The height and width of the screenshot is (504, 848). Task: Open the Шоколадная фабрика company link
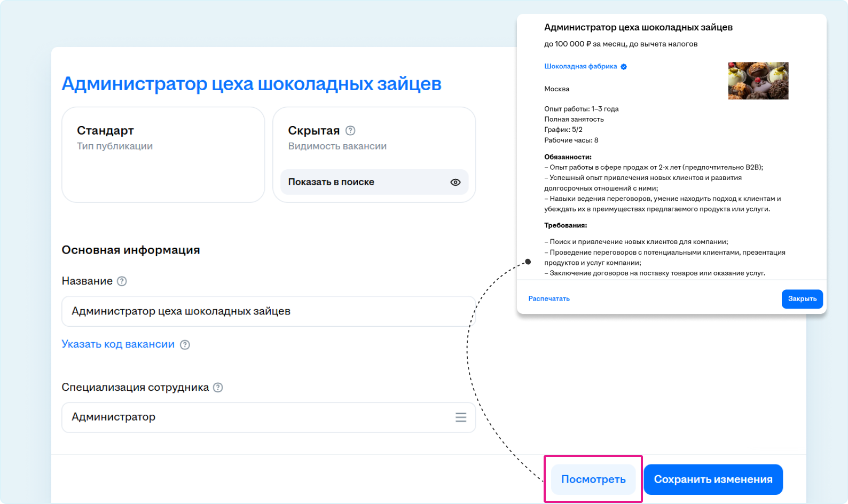[x=580, y=67]
